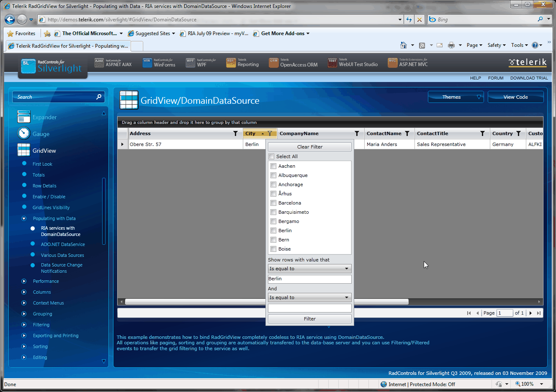556x392 pixels.
Task: Collapse the Populating with Data section
Action: [24, 218]
